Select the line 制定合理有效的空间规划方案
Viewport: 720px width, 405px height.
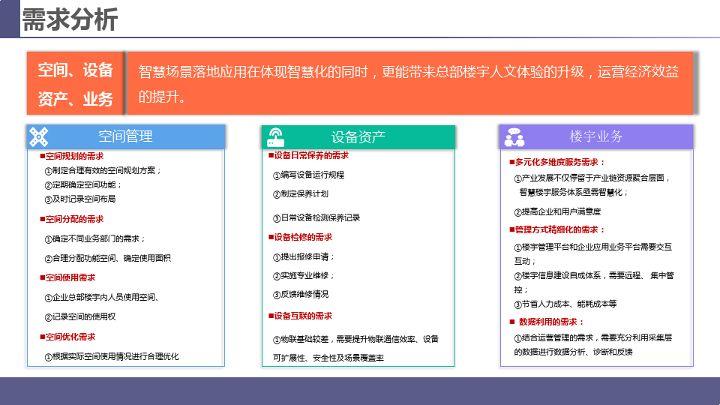103,171
